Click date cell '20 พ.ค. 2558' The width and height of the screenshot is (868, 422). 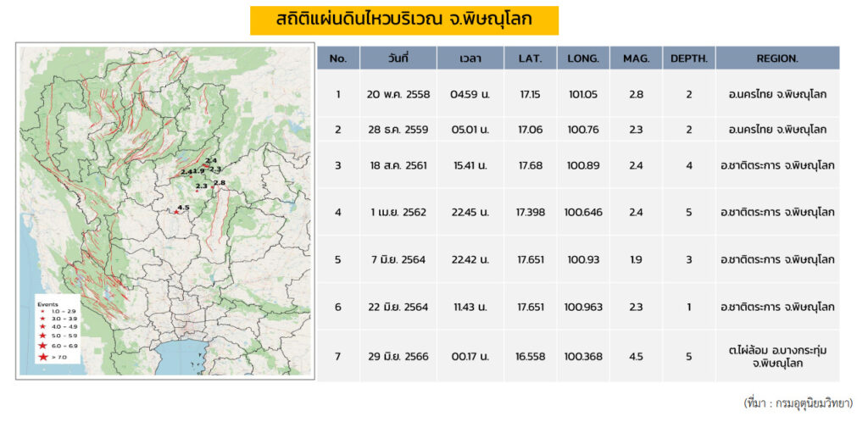pos(398,94)
